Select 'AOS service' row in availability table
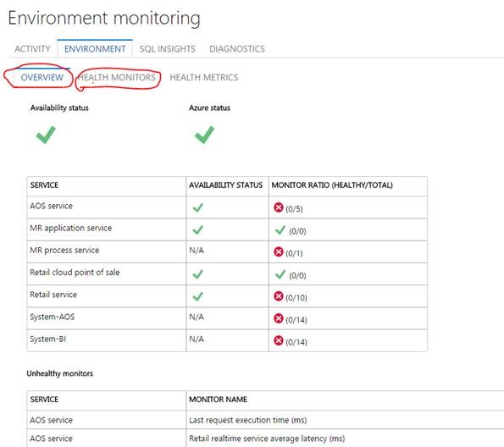 (227, 207)
